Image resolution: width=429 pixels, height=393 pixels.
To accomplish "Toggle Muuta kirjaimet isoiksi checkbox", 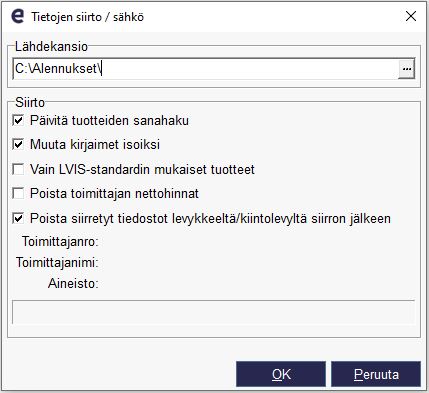I will coord(18,145).
